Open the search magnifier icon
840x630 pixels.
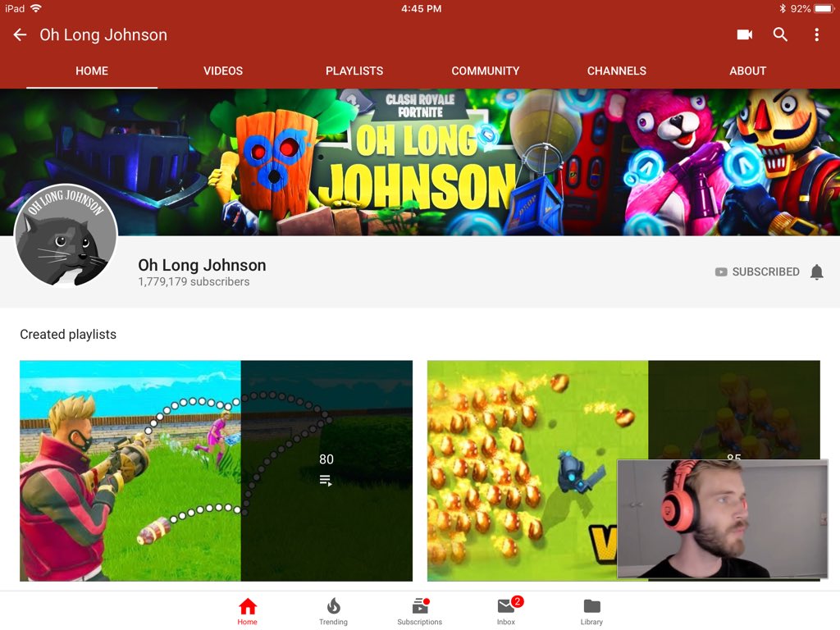click(x=781, y=34)
